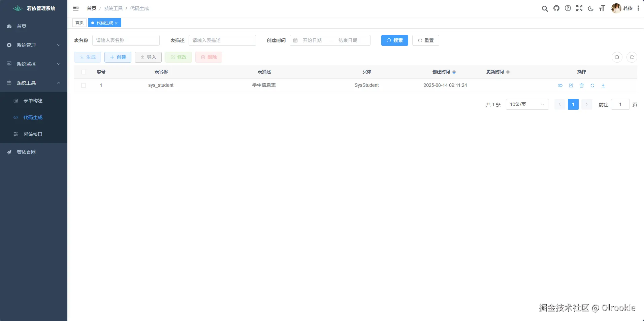Open the 表单构建 menu item
644x321 pixels.
(x=33, y=101)
